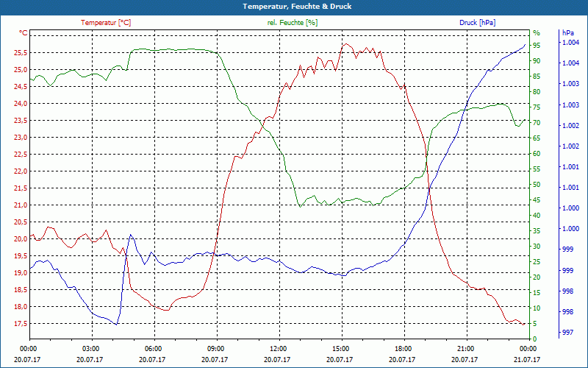This screenshot has width=588, height=368.
Task: Click the '10' humidity axis value
Action: pyautogui.click(x=537, y=308)
